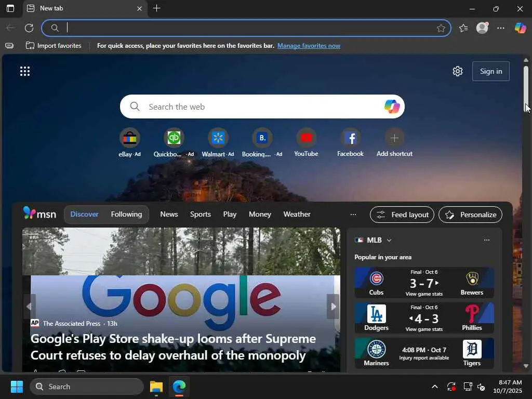The image size is (532, 399).
Task: Switch to the Following tab
Action: tap(126, 215)
